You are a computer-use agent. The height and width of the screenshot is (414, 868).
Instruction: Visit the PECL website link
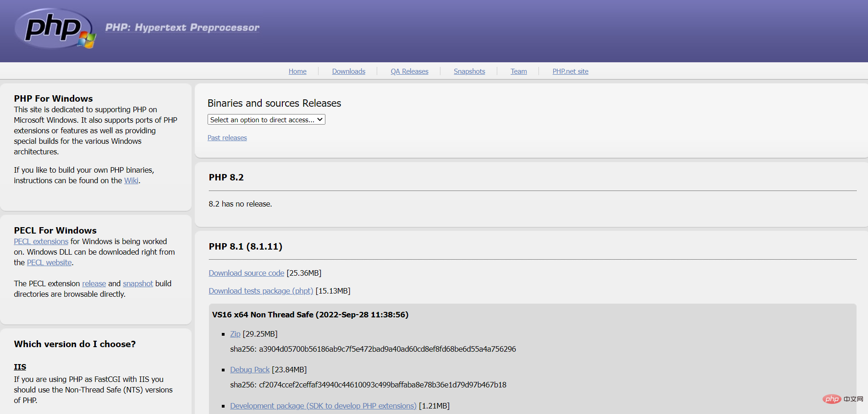pyautogui.click(x=49, y=262)
